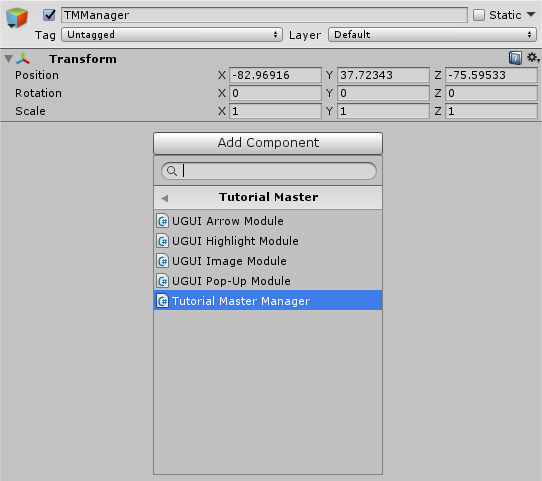The height and width of the screenshot is (481, 542).
Task: Collapse the Transform component foldout
Action: click(9, 59)
